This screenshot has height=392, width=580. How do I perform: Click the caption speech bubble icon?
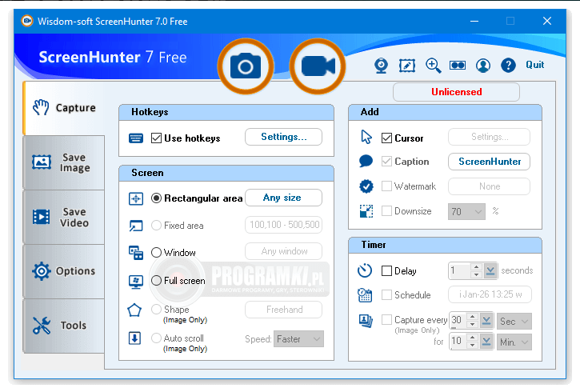click(366, 162)
